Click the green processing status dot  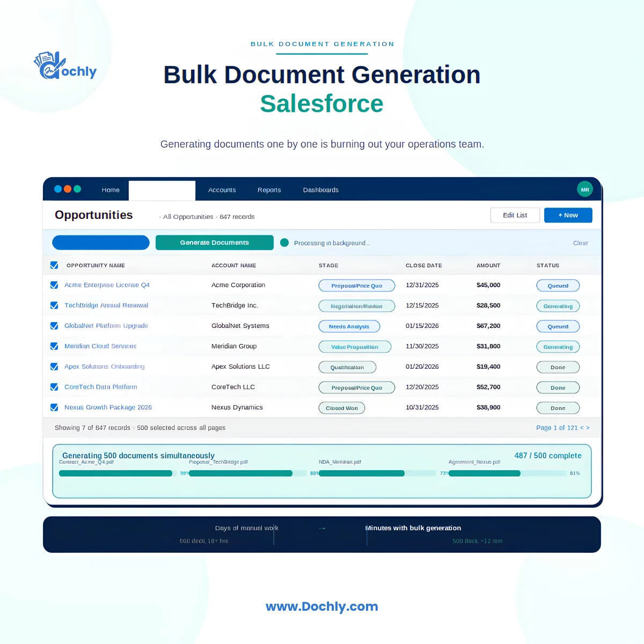click(x=284, y=243)
